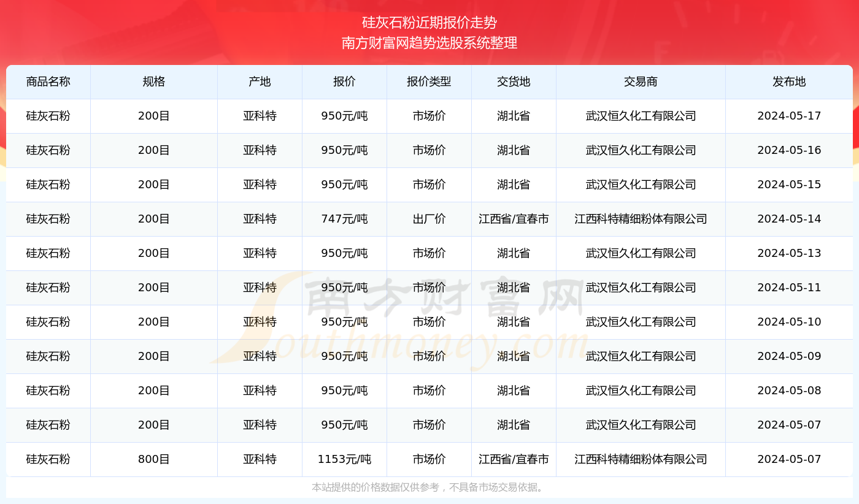This screenshot has height=504, width=859.
Task: Click 武汉恒久化工有限公司 in the 2024-05-17 row
Action: coord(641,116)
